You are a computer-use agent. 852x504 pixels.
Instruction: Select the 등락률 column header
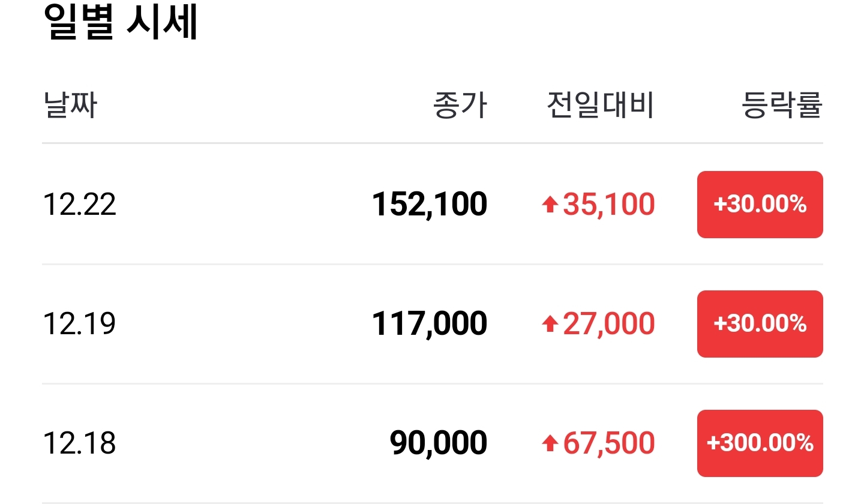[782, 106]
